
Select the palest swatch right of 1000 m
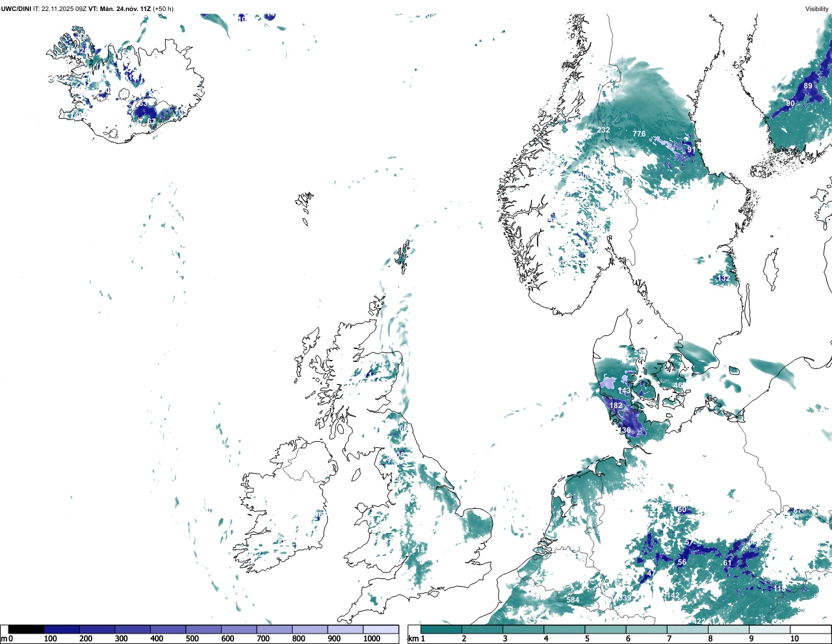pos(381,630)
